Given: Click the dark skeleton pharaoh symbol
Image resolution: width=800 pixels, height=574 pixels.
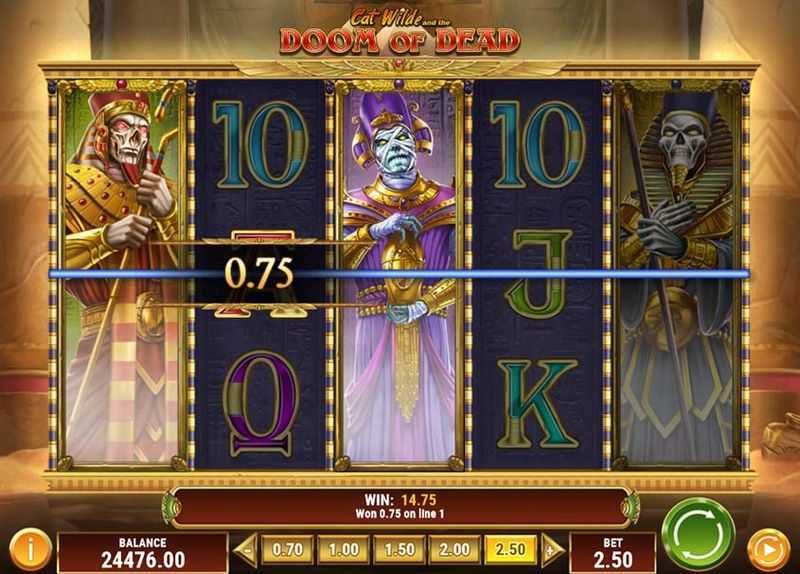Looking at the screenshot, I should click(677, 274).
